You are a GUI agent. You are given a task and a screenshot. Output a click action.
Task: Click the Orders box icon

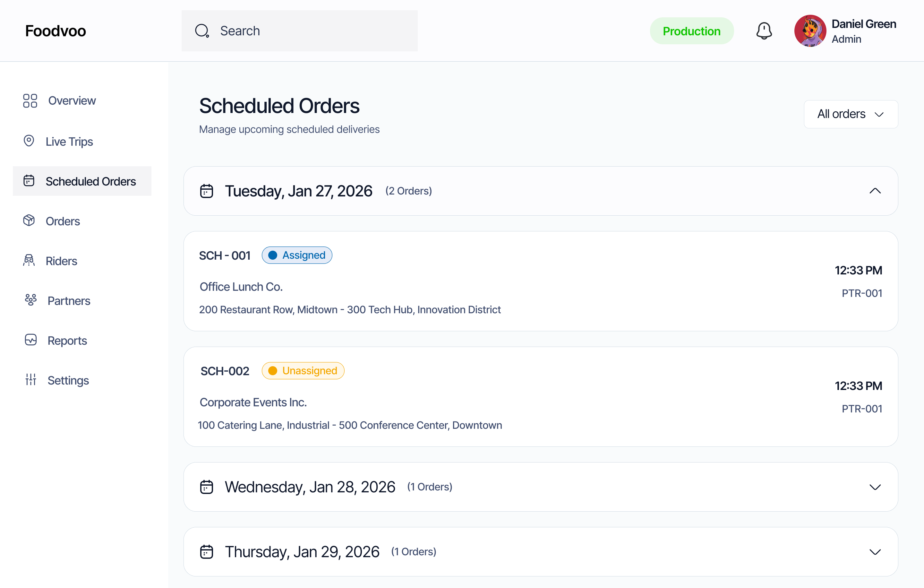point(29,220)
